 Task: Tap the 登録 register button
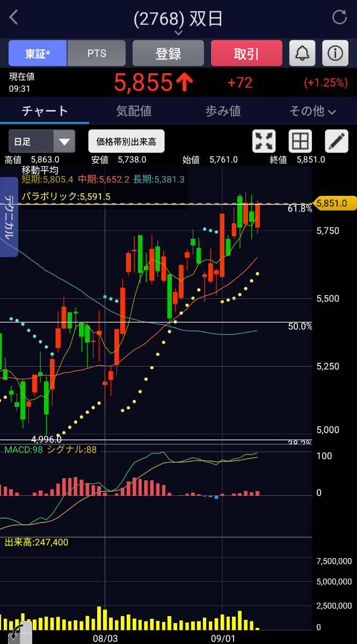point(168,53)
